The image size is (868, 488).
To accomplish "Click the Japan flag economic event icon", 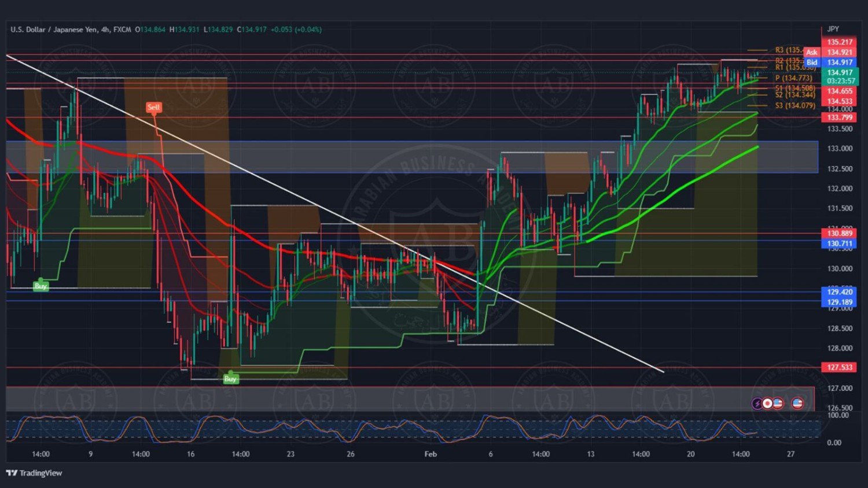I will [x=767, y=404].
